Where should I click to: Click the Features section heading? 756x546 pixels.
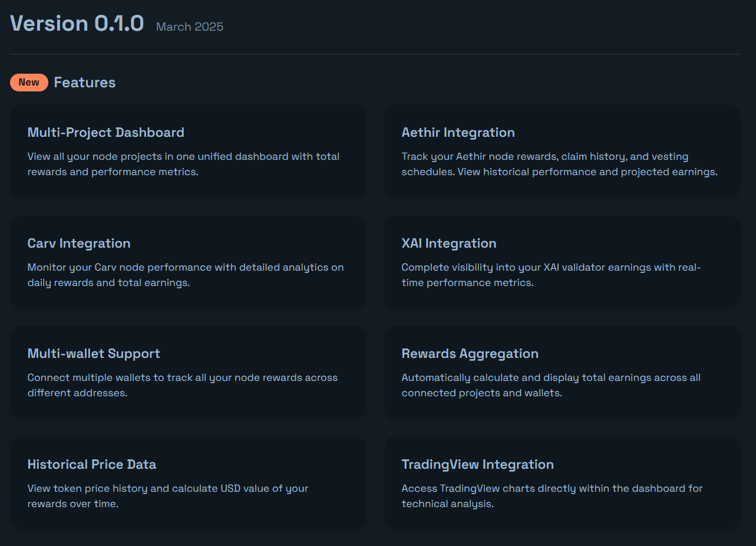coord(85,83)
